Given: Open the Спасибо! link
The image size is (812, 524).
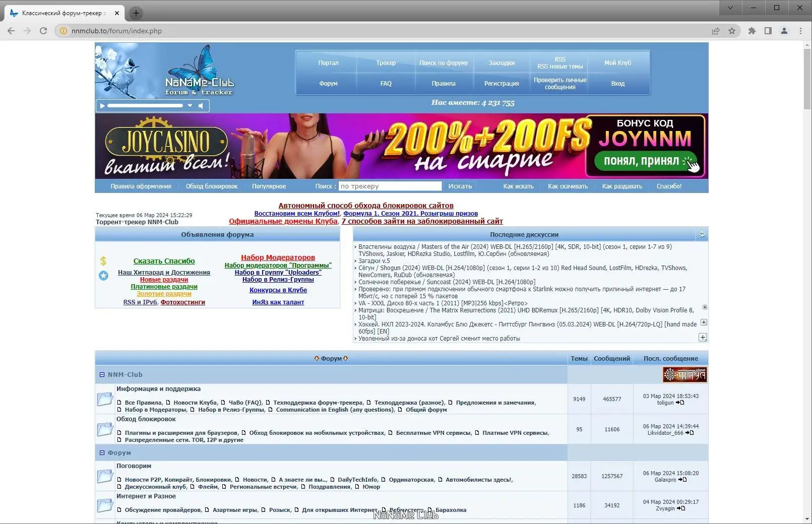Looking at the screenshot, I should 669,186.
